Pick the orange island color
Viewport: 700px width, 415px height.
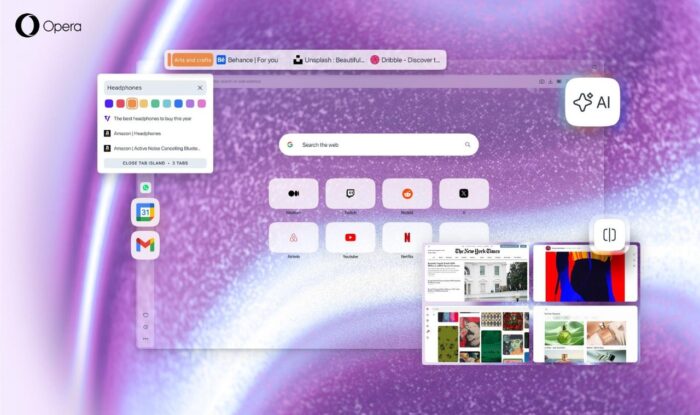pyautogui.click(x=132, y=104)
